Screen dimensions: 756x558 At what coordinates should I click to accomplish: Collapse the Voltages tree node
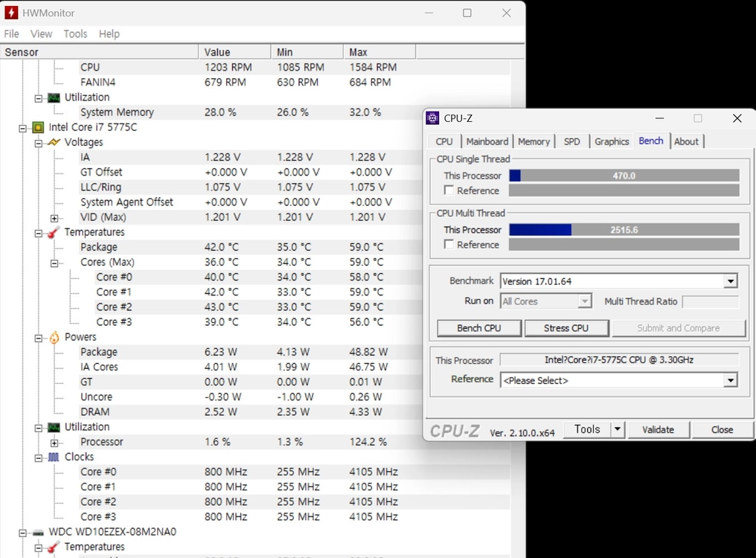tap(38, 144)
